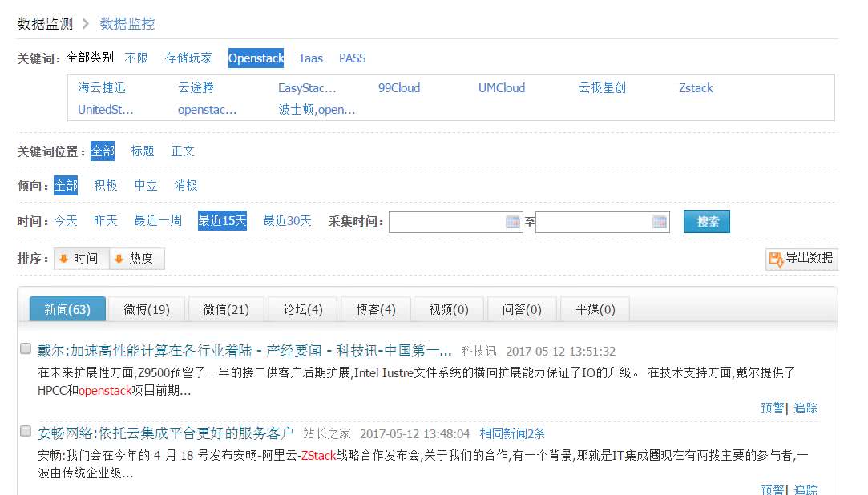This screenshot has width=868, height=495.
Task: Click the timestamp 2017-05-12 13:48:04
Action: [x=414, y=433]
